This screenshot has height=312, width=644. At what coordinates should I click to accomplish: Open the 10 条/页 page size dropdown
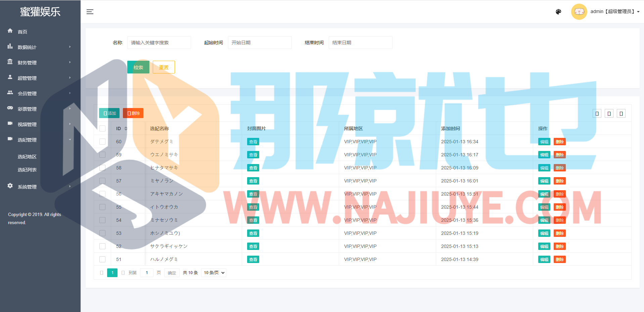(x=214, y=273)
